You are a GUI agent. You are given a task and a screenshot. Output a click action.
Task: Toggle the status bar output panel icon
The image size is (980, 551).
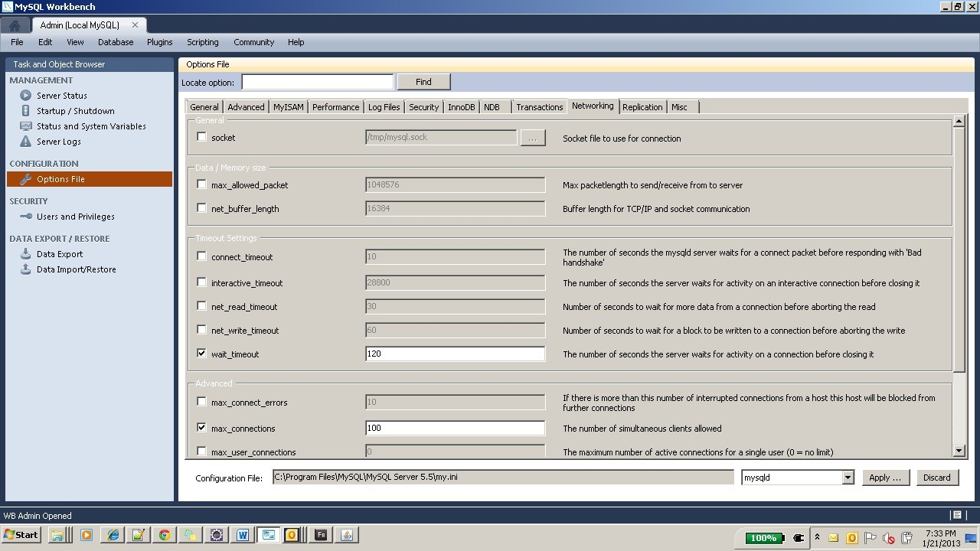956,515
